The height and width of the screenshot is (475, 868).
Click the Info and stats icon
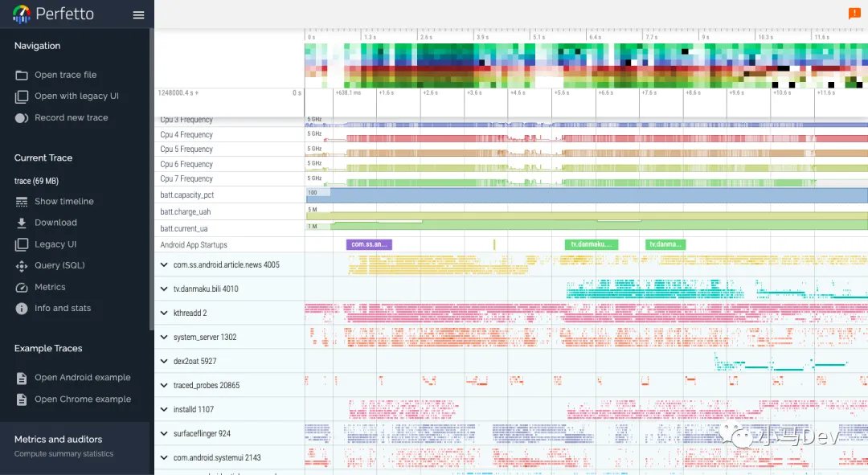[x=22, y=309]
